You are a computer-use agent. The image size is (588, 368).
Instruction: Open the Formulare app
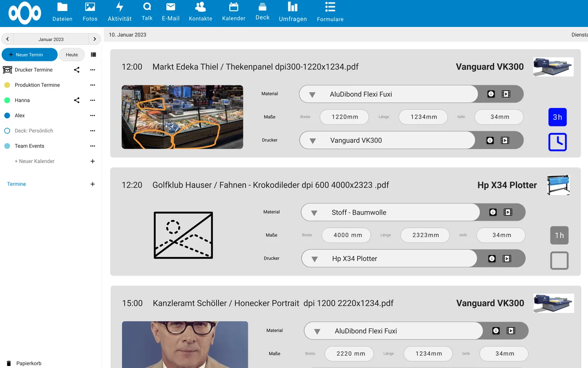click(330, 12)
